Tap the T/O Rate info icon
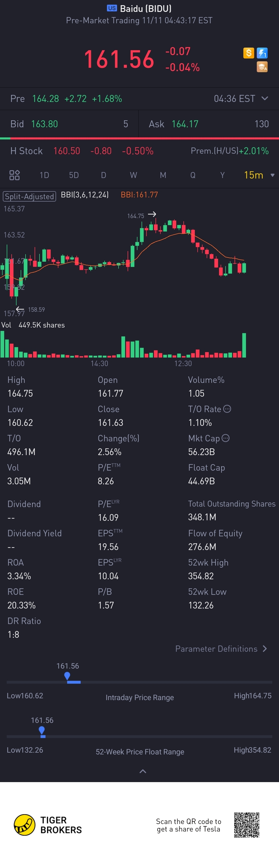279x868 pixels. coord(227,409)
